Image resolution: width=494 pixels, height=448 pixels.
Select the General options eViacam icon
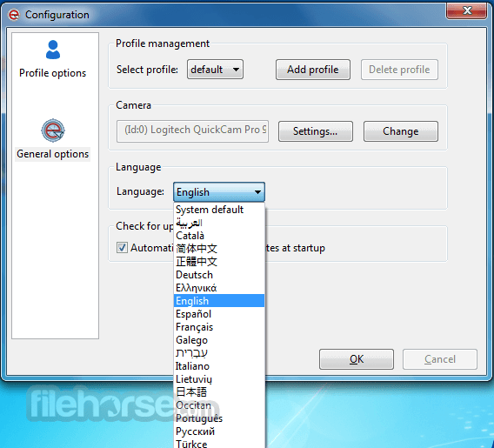pyautogui.click(x=52, y=130)
